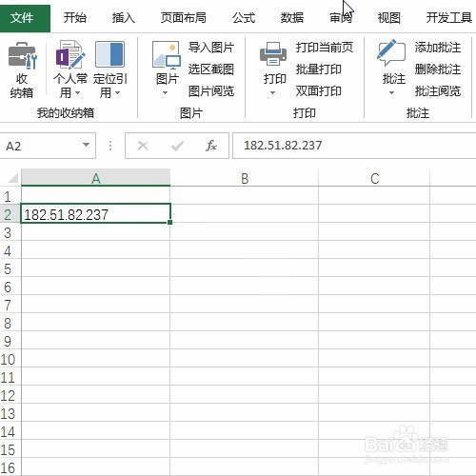The width and height of the screenshot is (476, 476).
Task: Click 批注阅览 button
Action: pos(438,91)
